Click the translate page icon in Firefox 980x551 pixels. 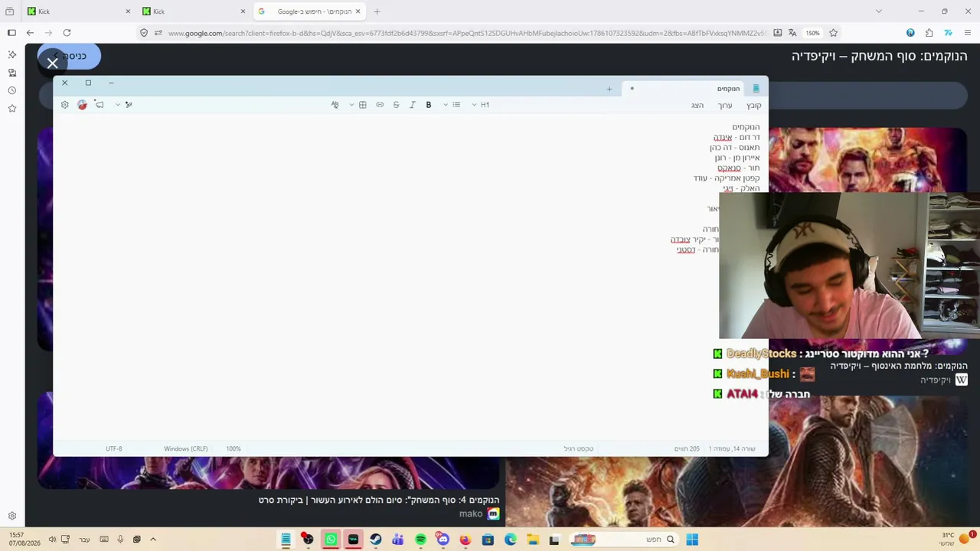(x=792, y=33)
